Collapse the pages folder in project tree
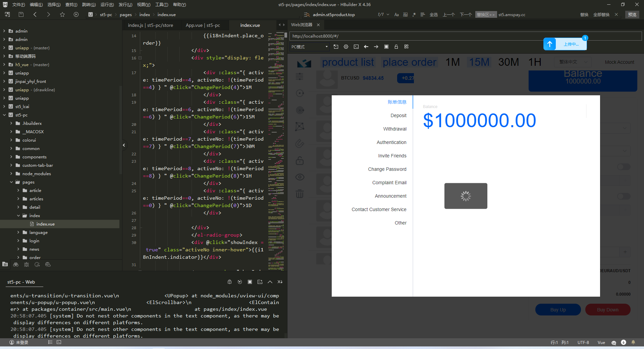This screenshot has width=644, height=349. [11, 182]
